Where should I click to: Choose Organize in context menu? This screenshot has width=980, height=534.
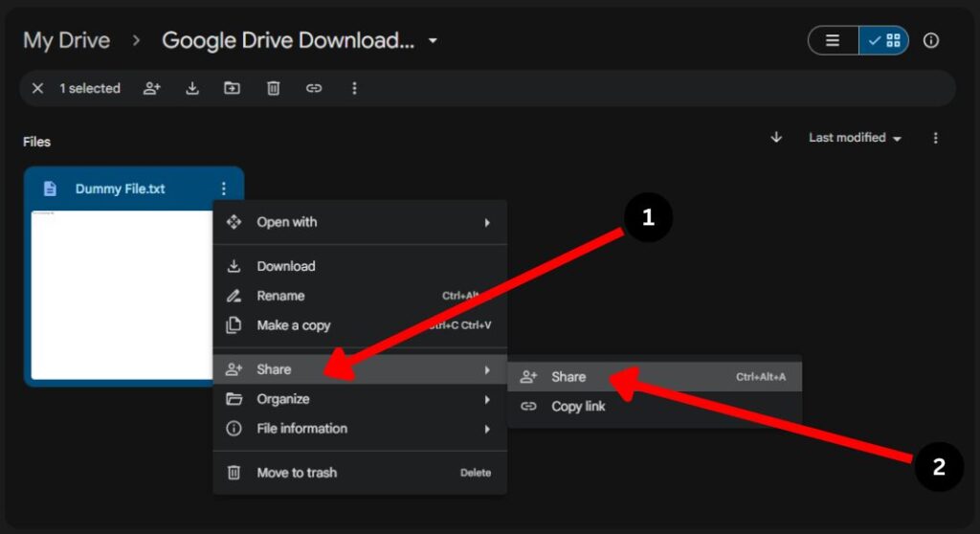pos(360,399)
